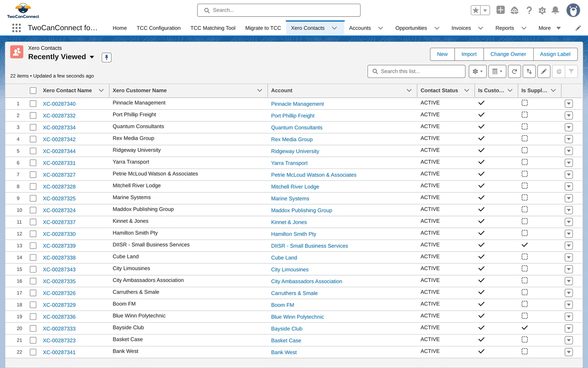Expand the Recently Viewed list picker

(92, 57)
